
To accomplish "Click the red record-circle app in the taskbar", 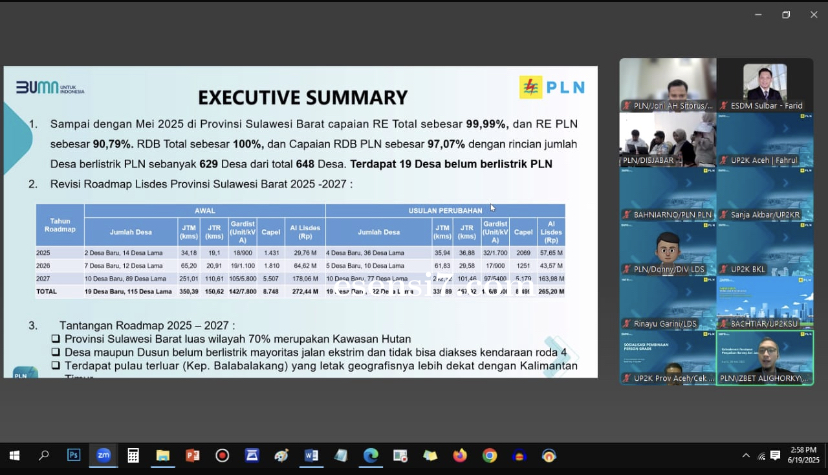I will (222, 455).
